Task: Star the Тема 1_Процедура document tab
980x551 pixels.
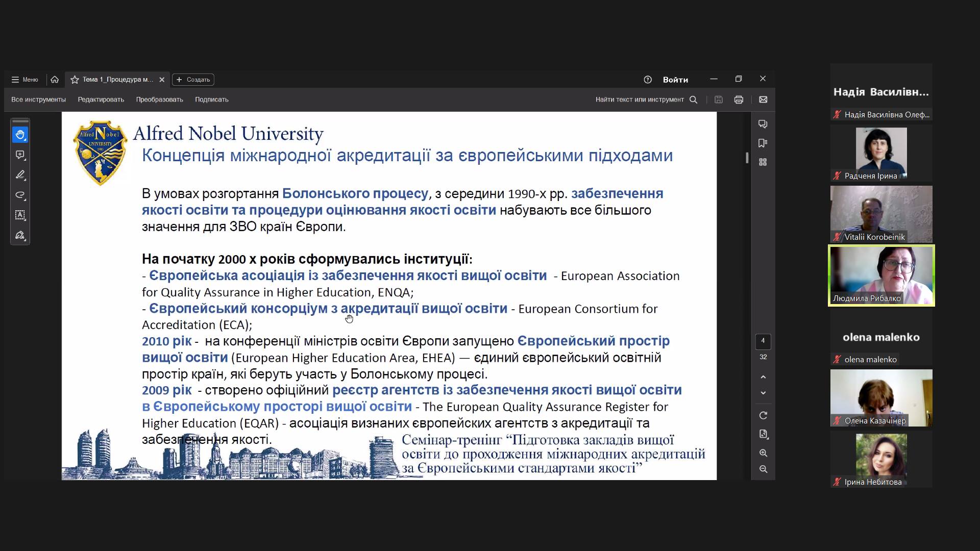Action: (75, 80)
